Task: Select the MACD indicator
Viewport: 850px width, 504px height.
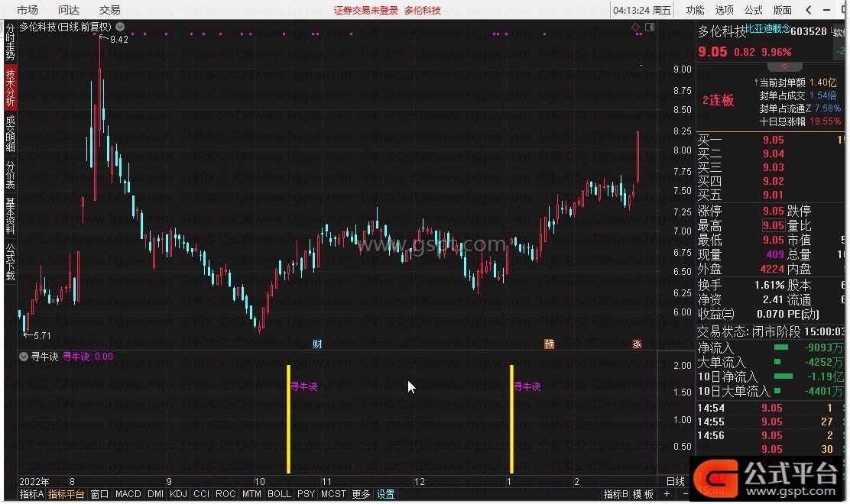Action: pos(128,494)
